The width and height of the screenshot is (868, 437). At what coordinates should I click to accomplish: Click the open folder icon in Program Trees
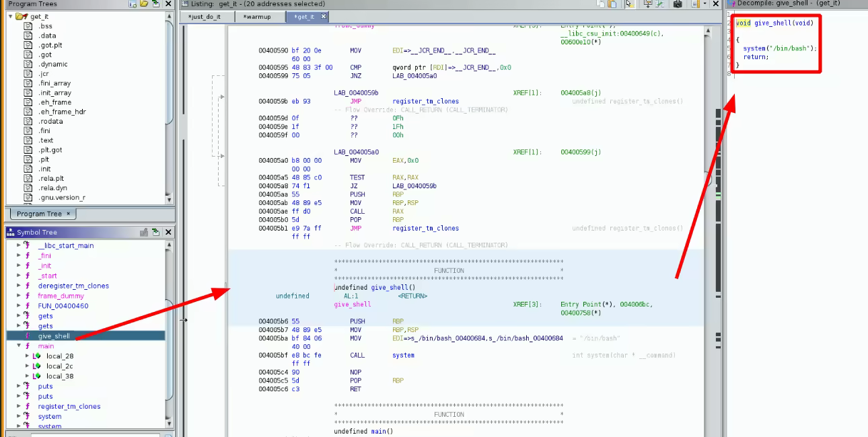pyautogui.click(x=144, y=4)
